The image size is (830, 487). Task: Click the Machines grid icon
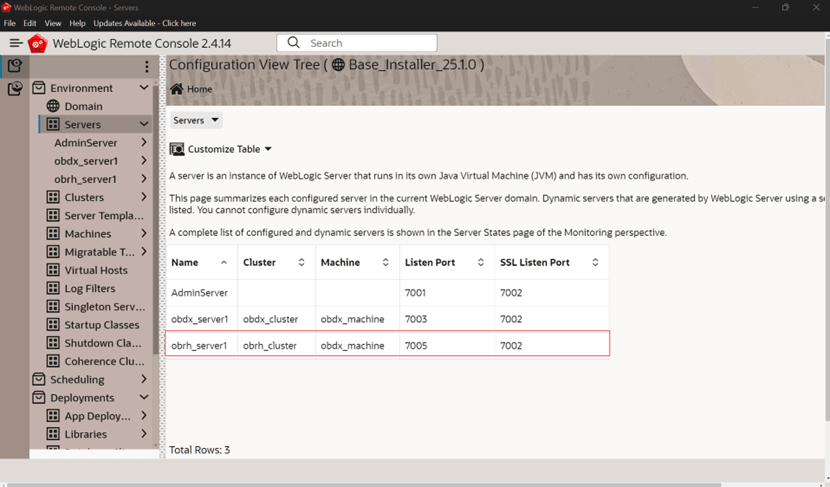[53, 233]
